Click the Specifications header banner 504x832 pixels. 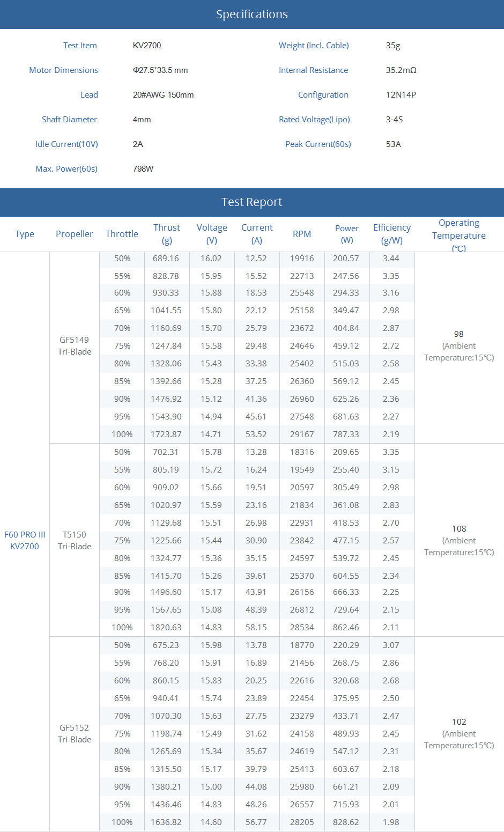251,14
